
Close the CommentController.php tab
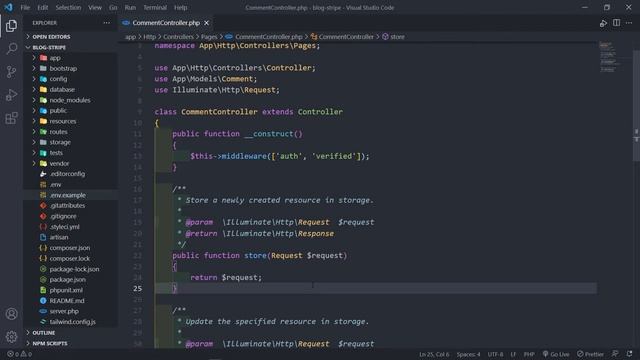207,23
